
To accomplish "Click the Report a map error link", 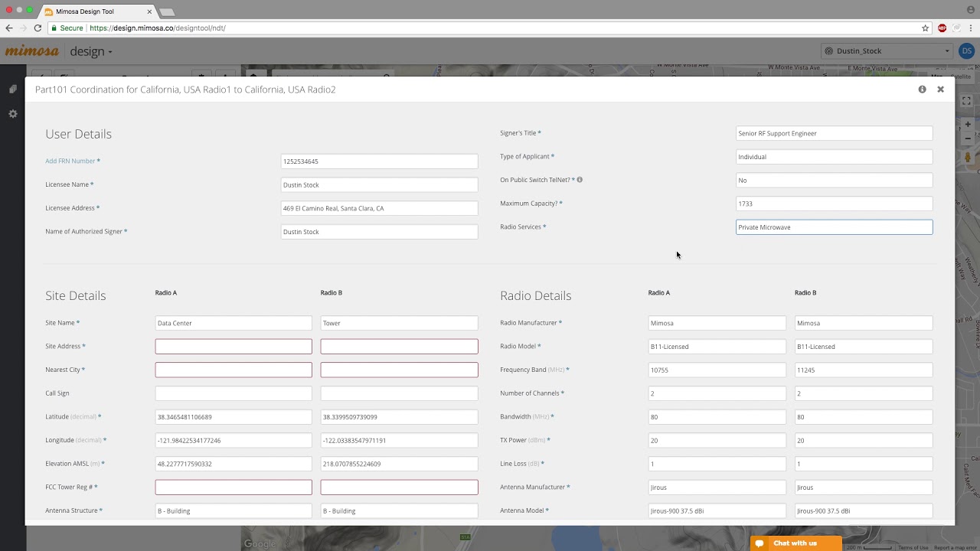I will pos(954,548).
